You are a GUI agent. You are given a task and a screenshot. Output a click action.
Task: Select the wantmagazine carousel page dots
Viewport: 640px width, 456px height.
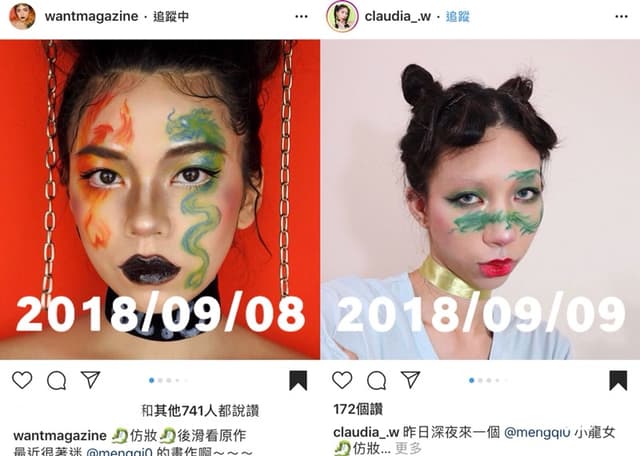pos(168,380)
